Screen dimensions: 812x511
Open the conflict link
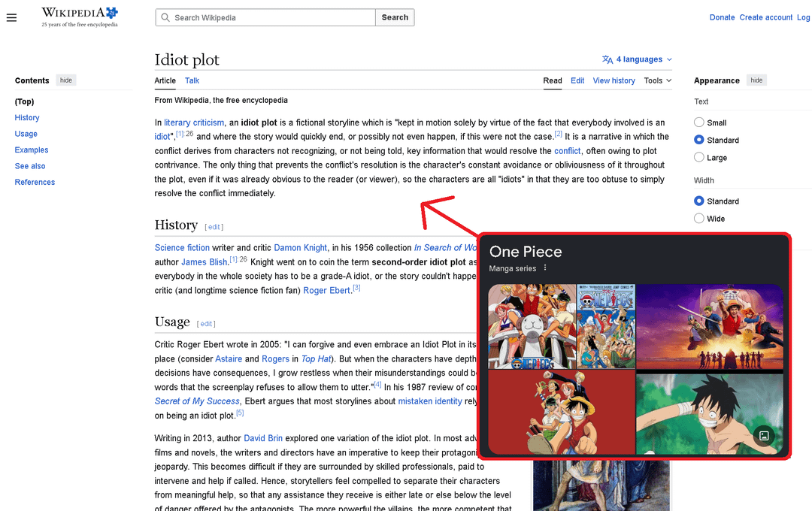[568, 150]
